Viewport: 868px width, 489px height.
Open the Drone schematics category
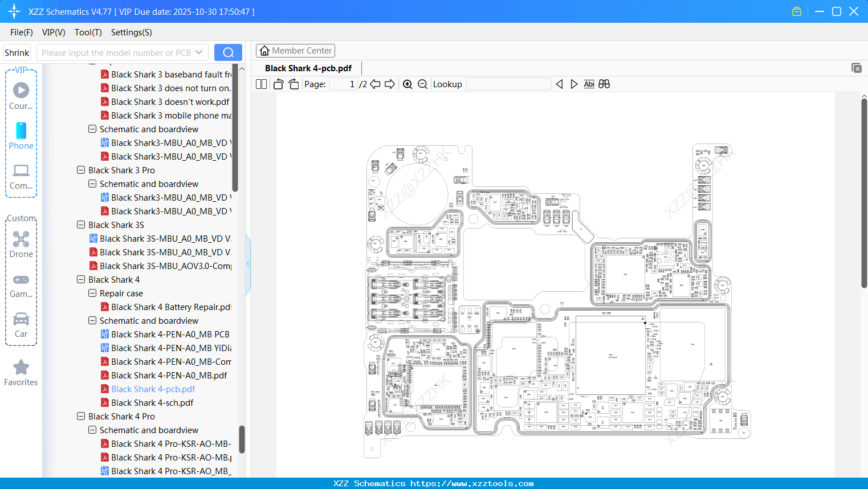pyautogui.click(x=21, y=244)
